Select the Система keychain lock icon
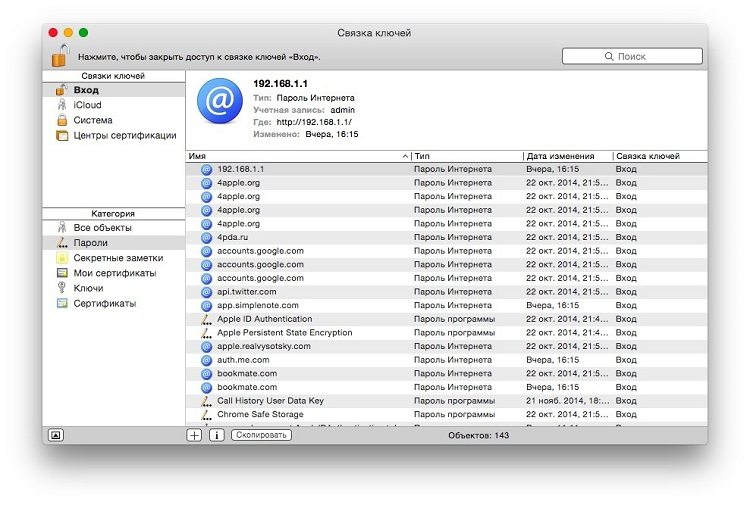The image size is (750, 505). click(63, 120)
